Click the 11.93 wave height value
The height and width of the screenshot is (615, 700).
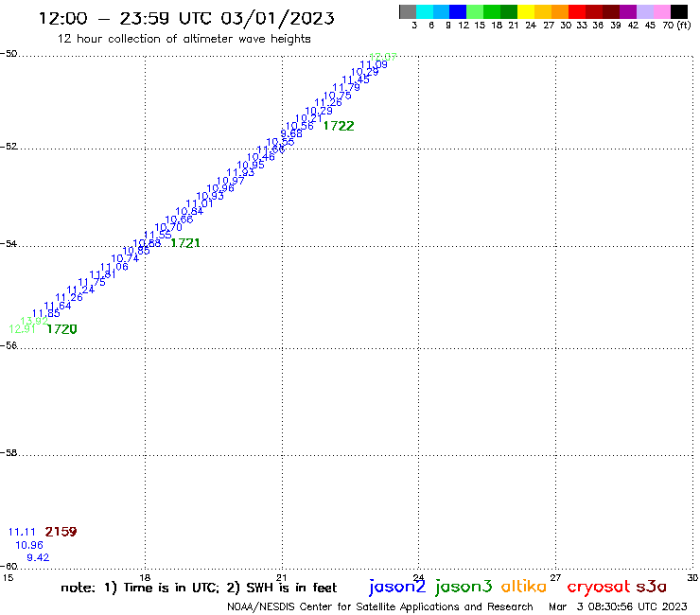tap(240, 172)
